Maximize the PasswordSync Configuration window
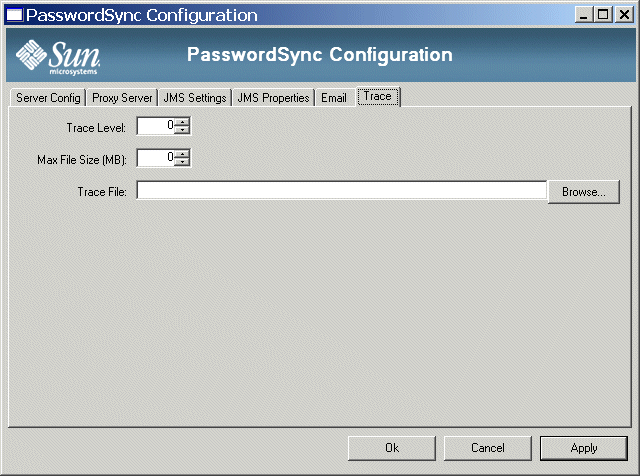This screenshot has height=476, width=640. (x=603, y=15)
